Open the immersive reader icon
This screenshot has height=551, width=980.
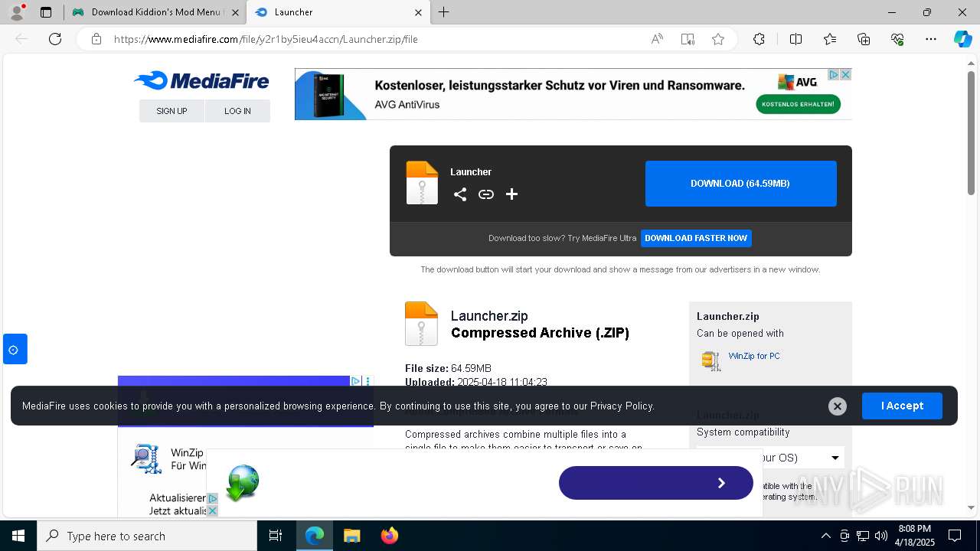(x=688, y=39)
